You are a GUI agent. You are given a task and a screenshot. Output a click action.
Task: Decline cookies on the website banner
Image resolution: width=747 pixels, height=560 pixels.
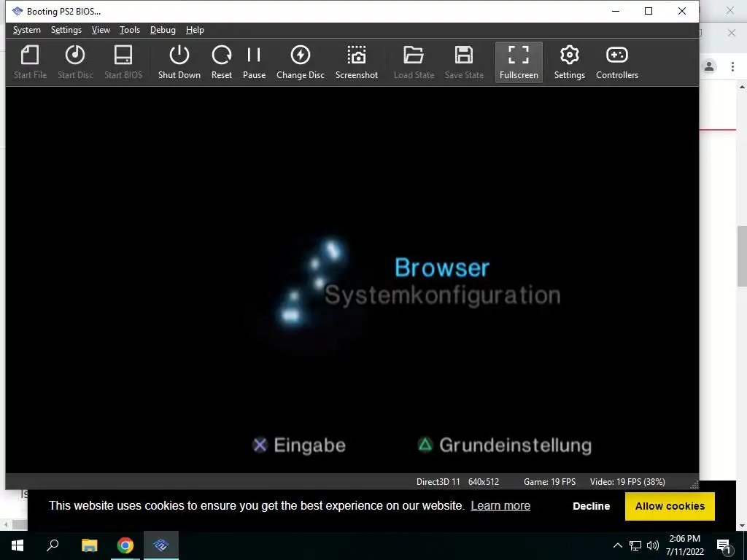pyautogui.click(x=591, y=506)
